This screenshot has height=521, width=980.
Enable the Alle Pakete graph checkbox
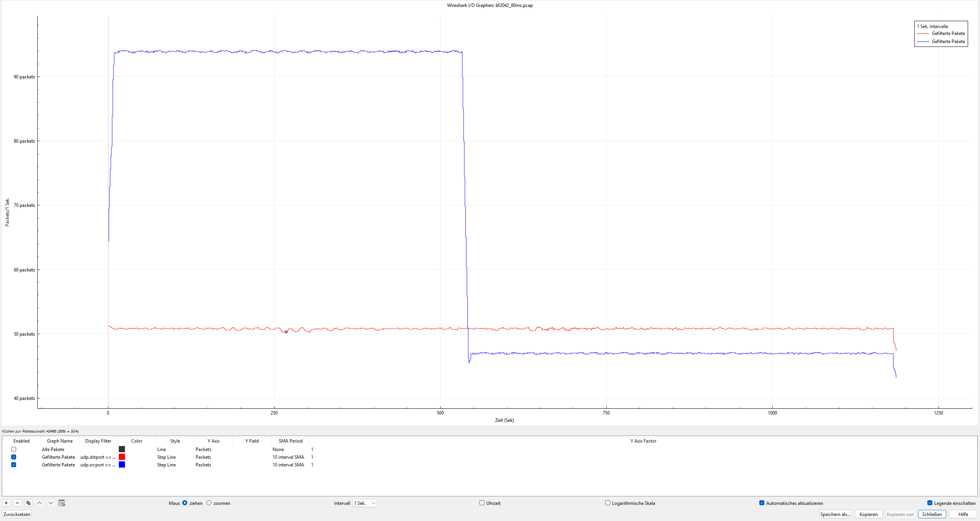point(14,449)
